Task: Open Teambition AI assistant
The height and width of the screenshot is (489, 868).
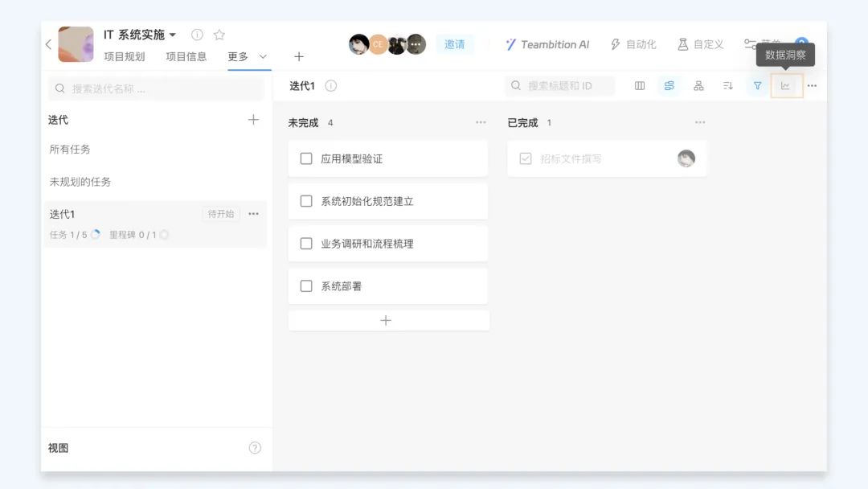Action: tap(547, 44)
